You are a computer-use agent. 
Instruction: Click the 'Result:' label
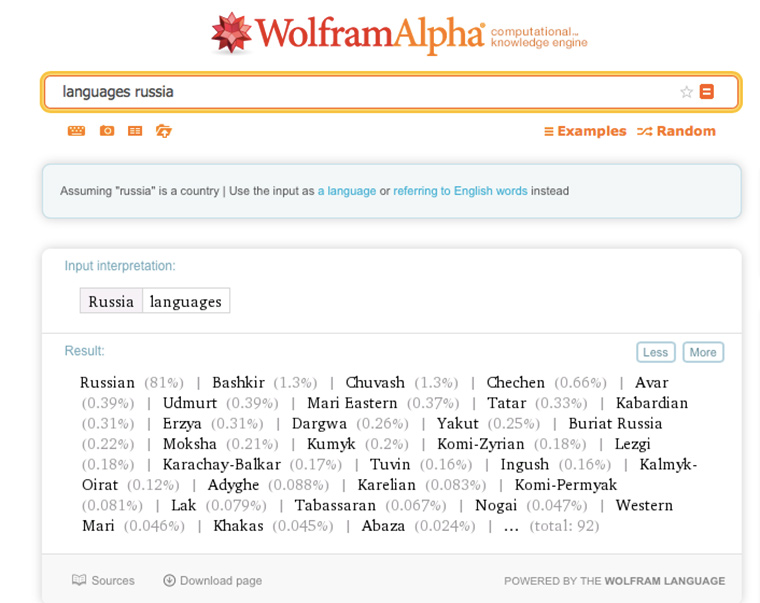84,350
